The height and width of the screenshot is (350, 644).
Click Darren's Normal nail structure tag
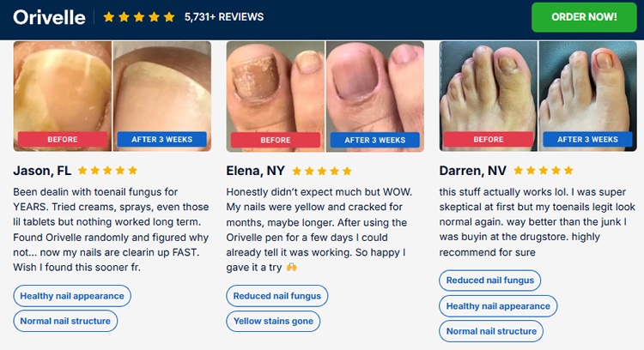point(491,331)
